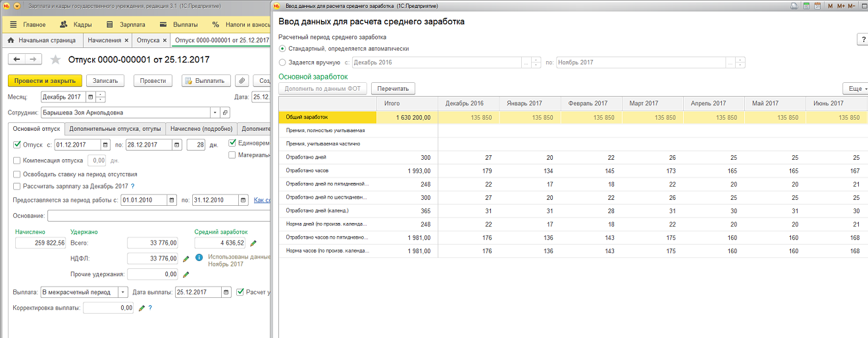Open the calendar for Дата выплаты 25.12.2017
The height and width of the screenshot is (338, 868).
(x=226, y=292)
